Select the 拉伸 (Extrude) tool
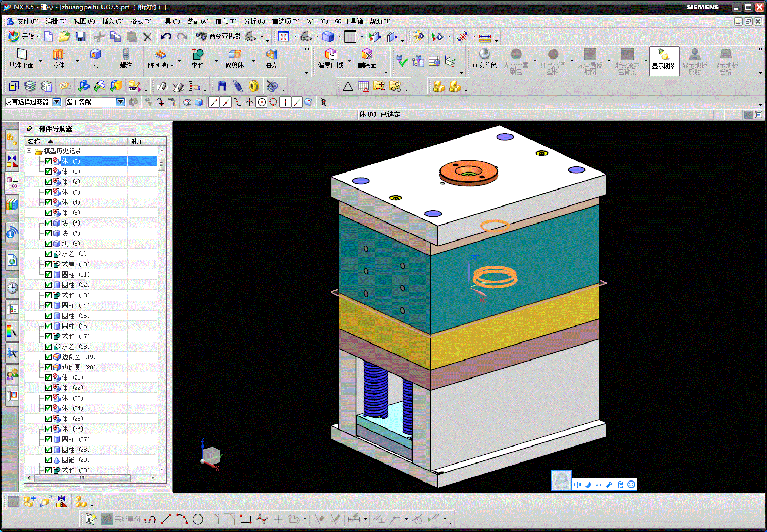 [58, 59]
